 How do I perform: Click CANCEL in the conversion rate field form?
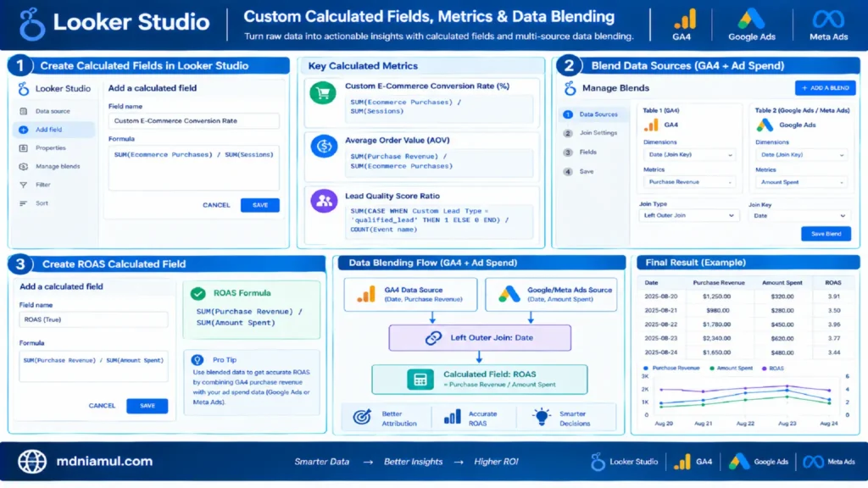(216, 205)
